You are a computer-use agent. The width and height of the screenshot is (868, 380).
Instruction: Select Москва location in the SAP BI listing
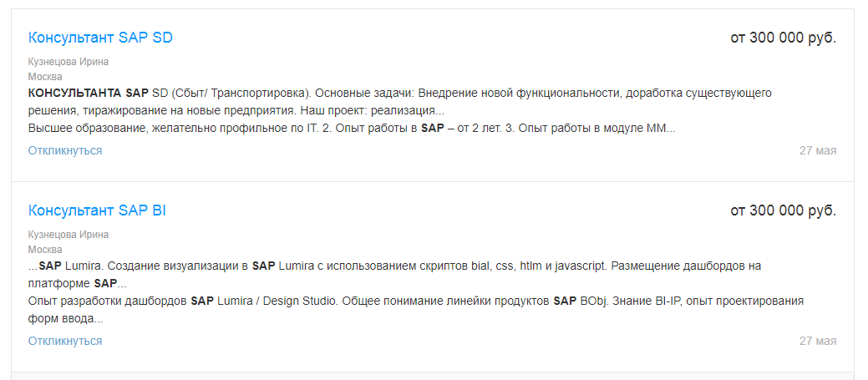click(x=45, y=250)
